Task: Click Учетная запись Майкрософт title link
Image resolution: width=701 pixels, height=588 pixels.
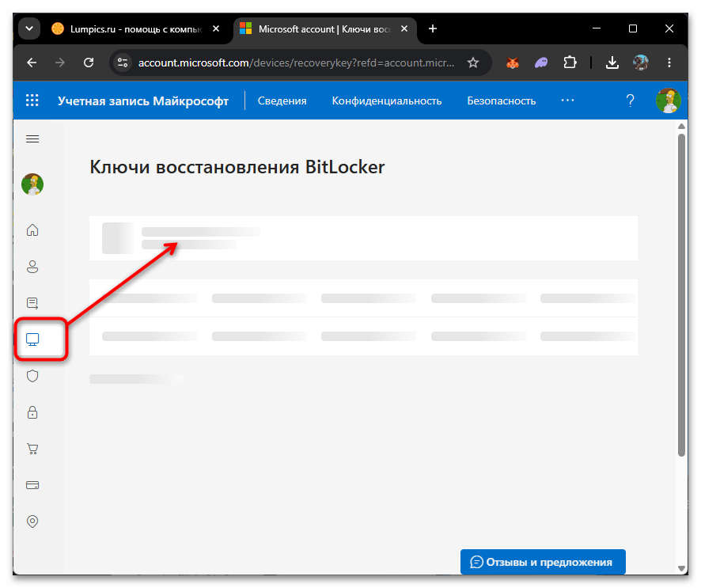Action: tap(143, 101)
